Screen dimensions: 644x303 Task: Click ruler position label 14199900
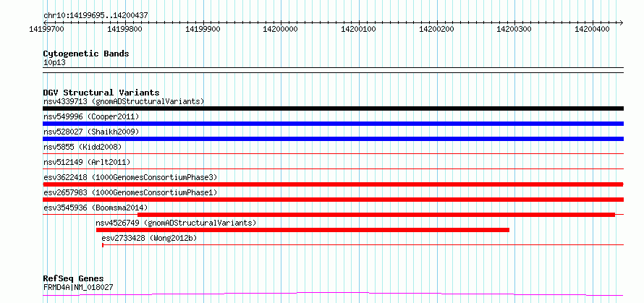tap(203, 29)
